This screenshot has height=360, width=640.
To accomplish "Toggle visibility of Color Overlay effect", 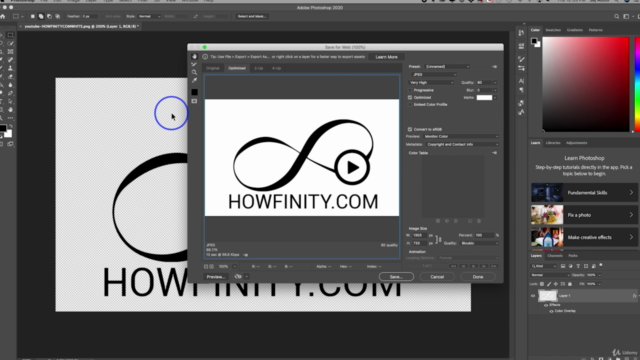I will [551, 311].
